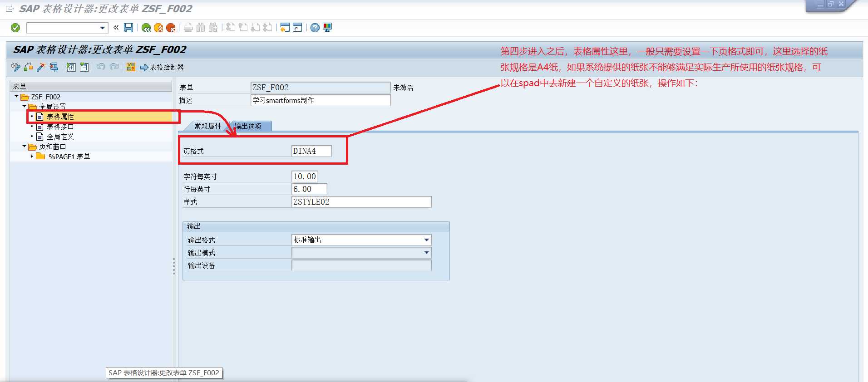Click the field list on/off icon

click(x=131, y=67)
